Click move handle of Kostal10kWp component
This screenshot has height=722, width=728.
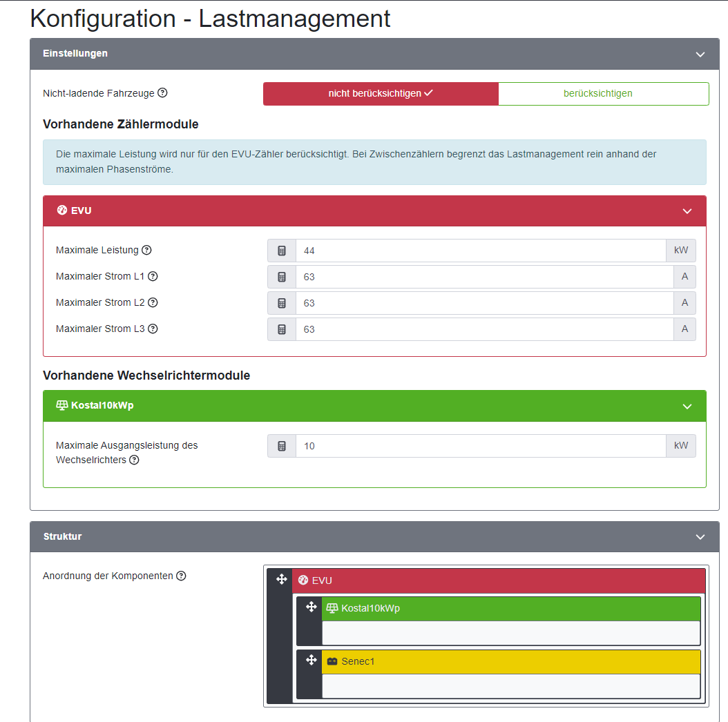point(311,607)
